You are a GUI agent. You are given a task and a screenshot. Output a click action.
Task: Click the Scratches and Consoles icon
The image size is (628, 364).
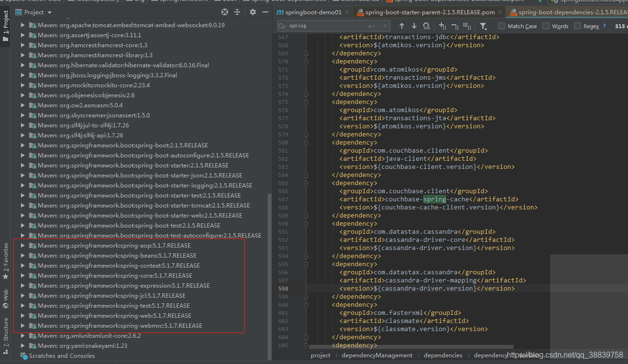24,356
